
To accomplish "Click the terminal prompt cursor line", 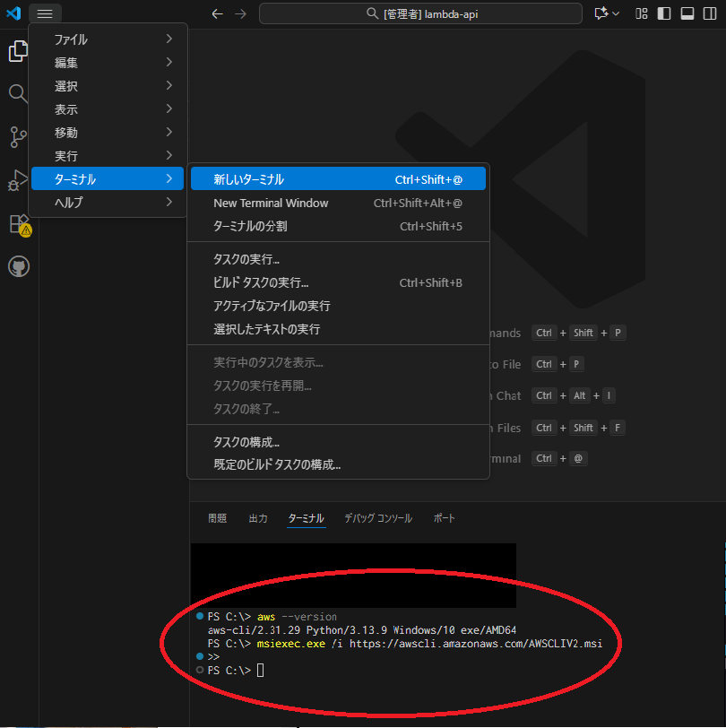I will pyautogui.click(x=236, y=670).
